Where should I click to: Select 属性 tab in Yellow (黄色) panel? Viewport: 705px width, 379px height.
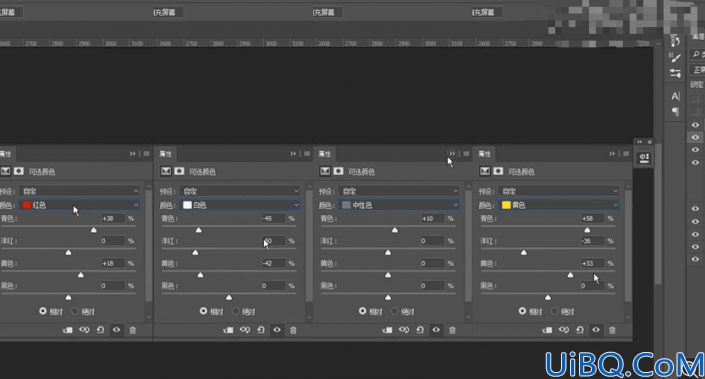(485, 154)
